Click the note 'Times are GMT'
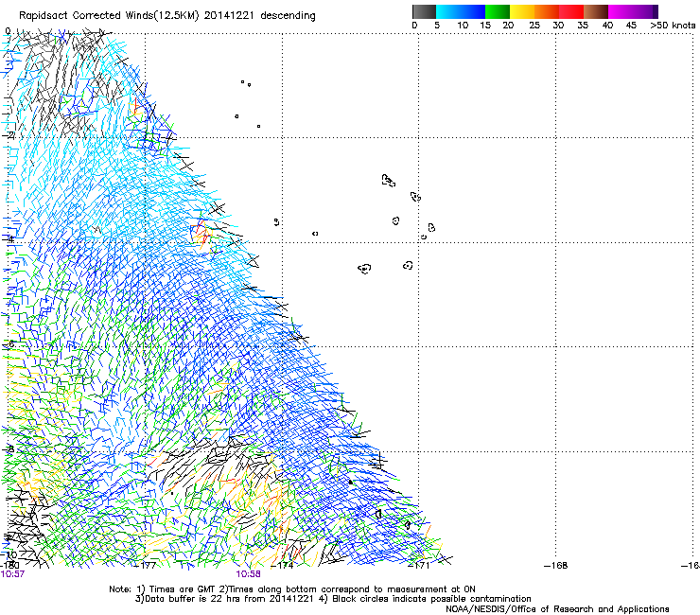 pyautogui.click(x=181, y=589)
